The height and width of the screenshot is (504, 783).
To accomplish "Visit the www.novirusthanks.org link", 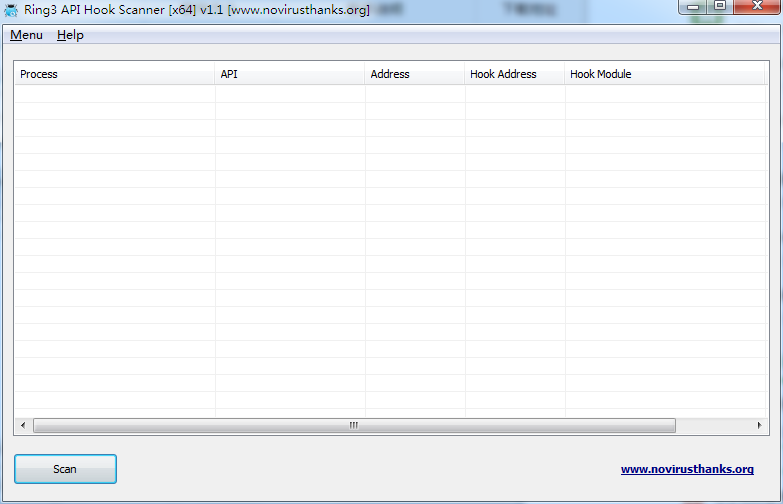I will click(x=687, y=469).
